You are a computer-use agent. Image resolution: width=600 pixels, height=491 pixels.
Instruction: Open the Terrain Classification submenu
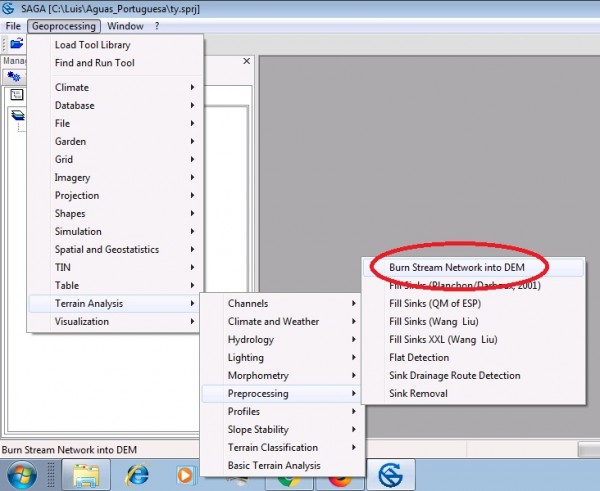(282, 447)
